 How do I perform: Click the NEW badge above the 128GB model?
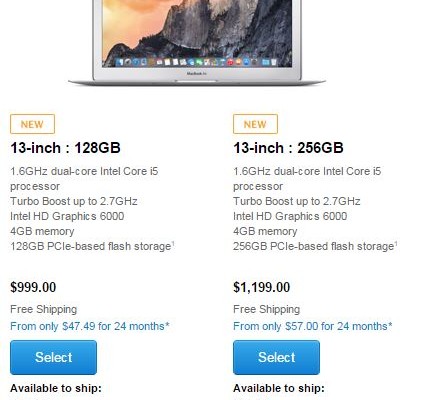pos(32,124)
